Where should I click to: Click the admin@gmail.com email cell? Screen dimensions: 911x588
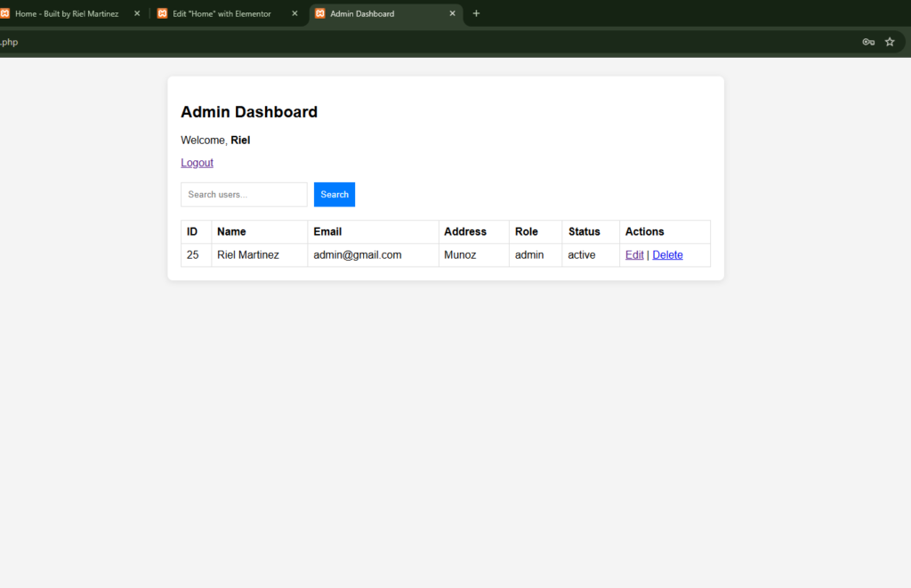tap(358, 255)
